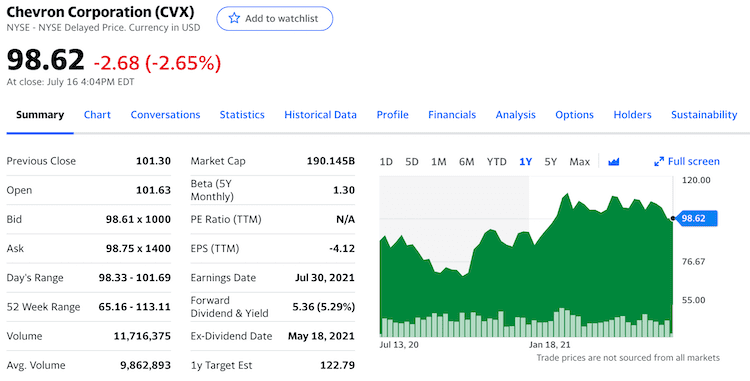Go to the Sustainability tab
The image size is (750, 381).
(x=704, y=115)
